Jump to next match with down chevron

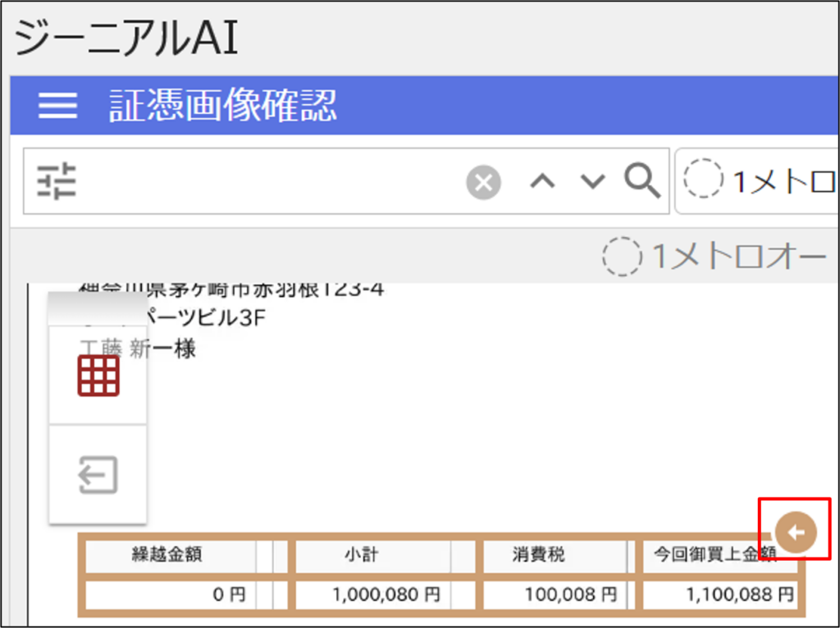click(591, 181)
